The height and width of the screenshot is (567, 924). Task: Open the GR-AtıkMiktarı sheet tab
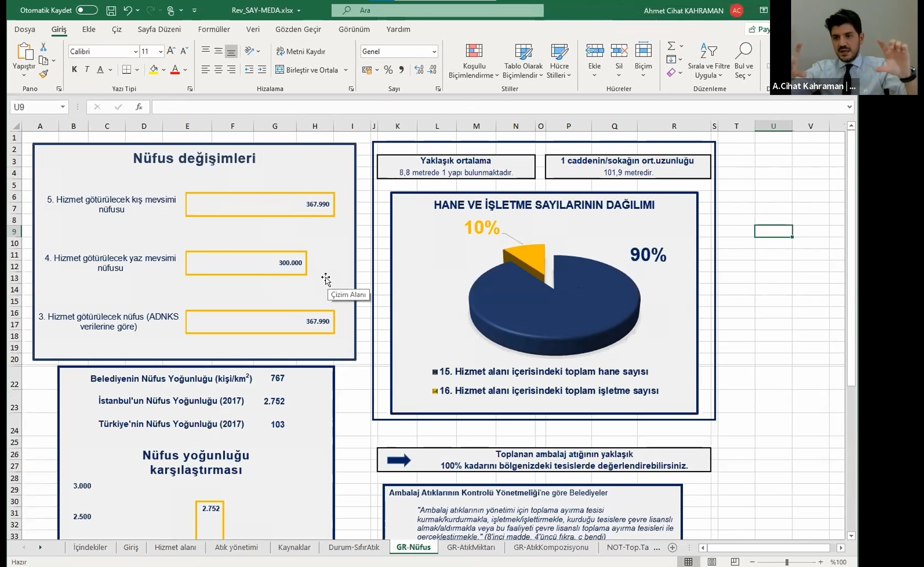[471, 547]
